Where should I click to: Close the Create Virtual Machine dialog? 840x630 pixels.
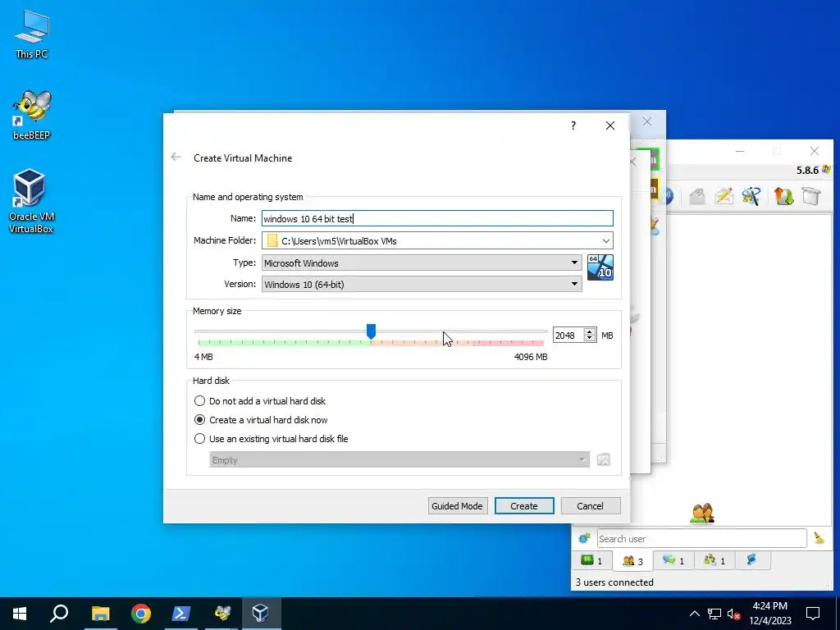pyautogui.click(x=610, y=126)
